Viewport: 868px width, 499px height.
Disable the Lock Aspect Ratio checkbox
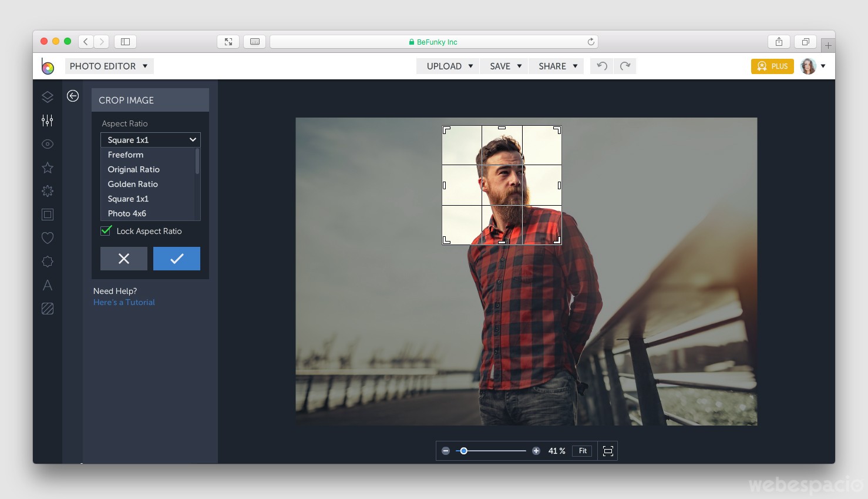pyautogui.click(x=106, y=231)
